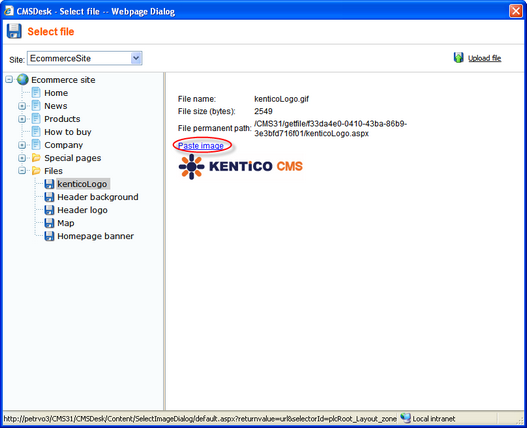Click the Kentico CMS logo preview image
Screen dimensions: 527x428
[x=241, y=167]
